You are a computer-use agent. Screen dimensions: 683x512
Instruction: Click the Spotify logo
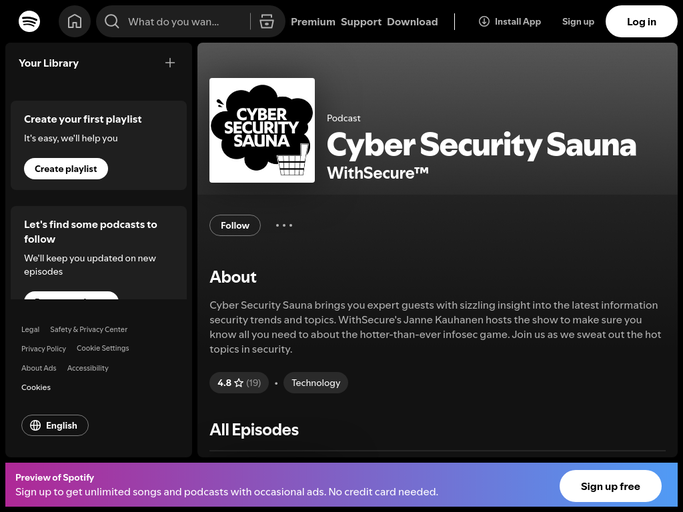[x=29, y=21]
